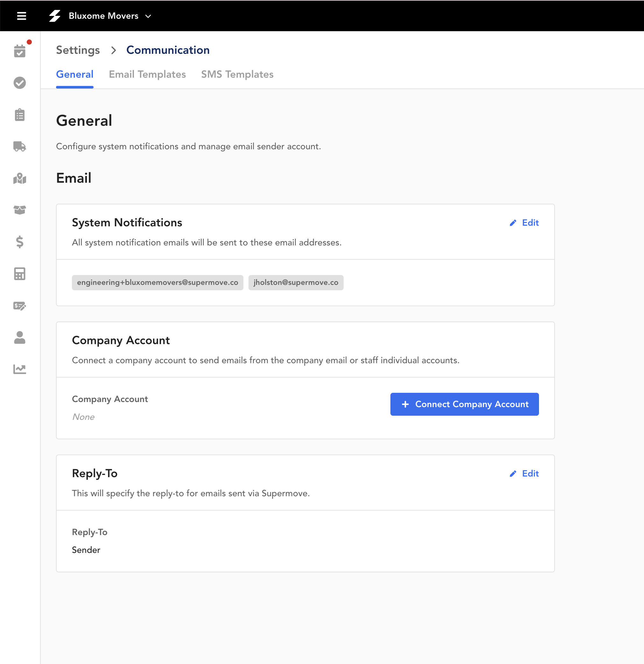Image resolution: width=644 pixels, height=664 pixels.
Task: Click the Sender reply-to value
Action: [x=86, y=550]
